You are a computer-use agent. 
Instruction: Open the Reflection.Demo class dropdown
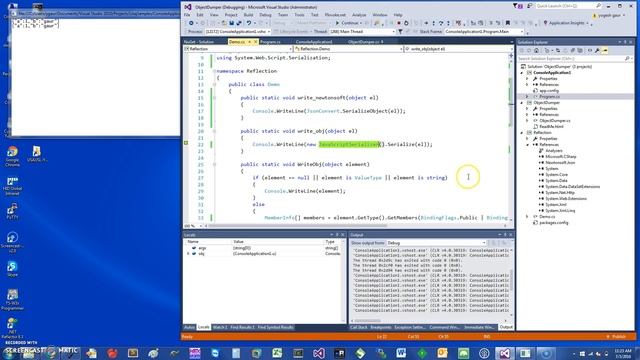pyautogui.click(x=348, y=49)
